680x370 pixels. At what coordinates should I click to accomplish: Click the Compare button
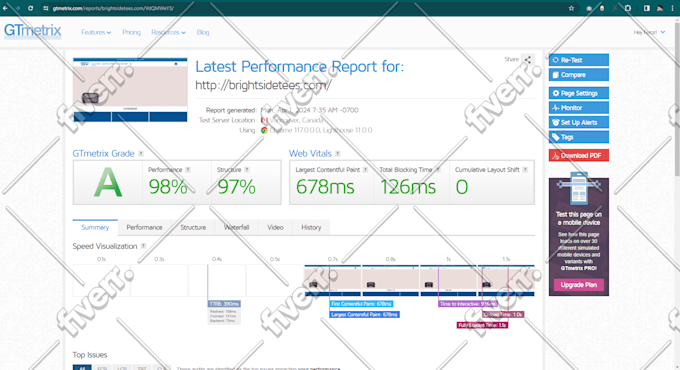579,75
